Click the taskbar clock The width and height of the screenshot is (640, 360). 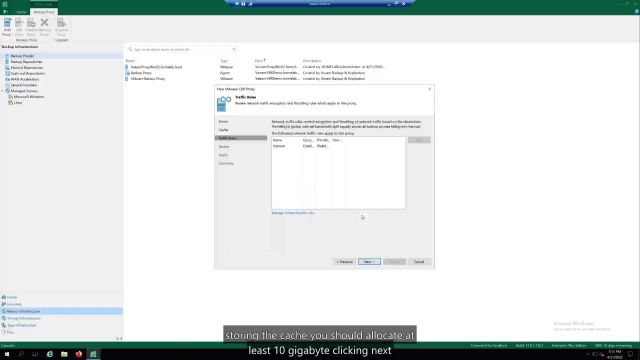coord(615,354)
